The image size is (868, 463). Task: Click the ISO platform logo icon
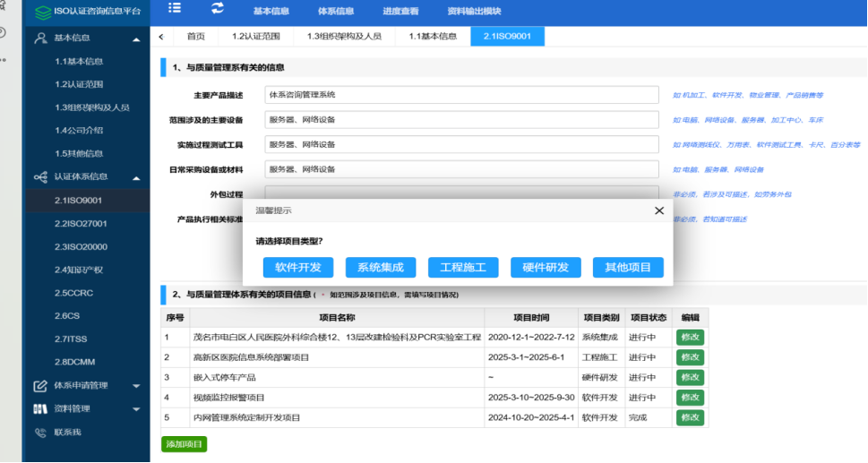coord(43,12)
